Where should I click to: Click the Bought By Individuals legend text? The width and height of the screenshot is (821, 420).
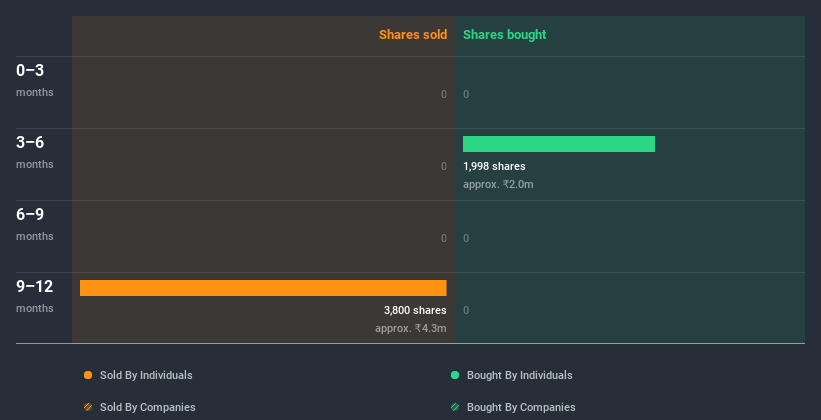pos(519,375)
